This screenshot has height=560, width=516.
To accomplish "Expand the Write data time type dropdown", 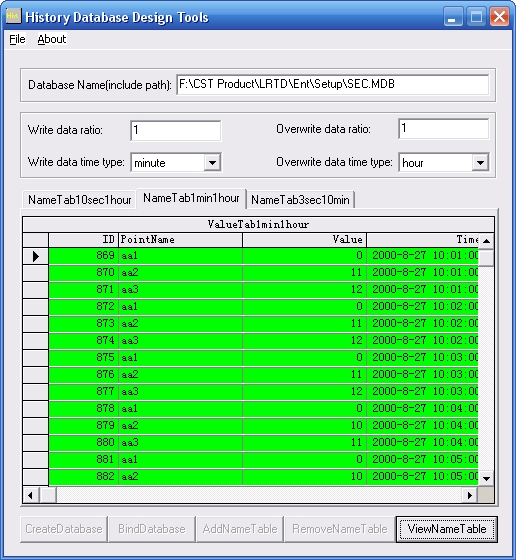I will [212, 163].
